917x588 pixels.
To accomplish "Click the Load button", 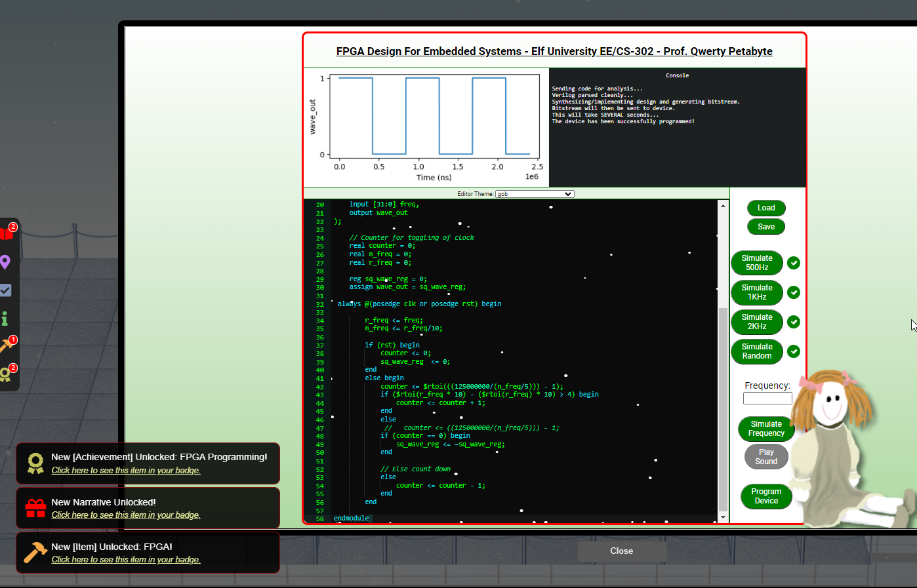I will click(766, 208).
